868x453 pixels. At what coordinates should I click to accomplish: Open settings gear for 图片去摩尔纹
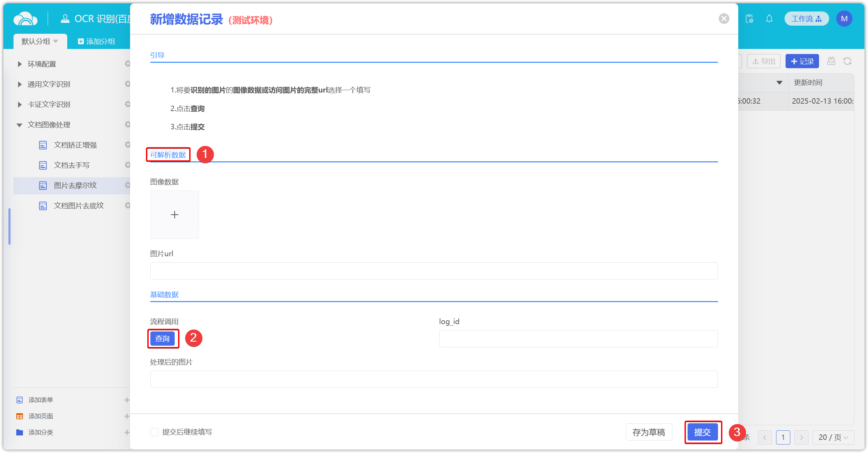(127, 185)
